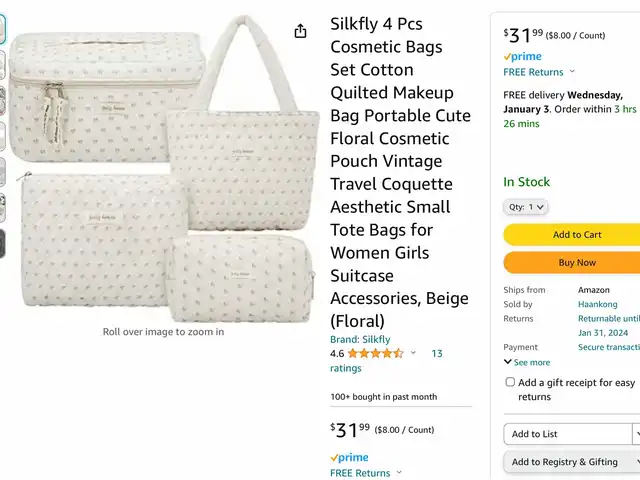640x480 pixels.
Task: Click the Prime logo below the price
Action: (349, 457)
